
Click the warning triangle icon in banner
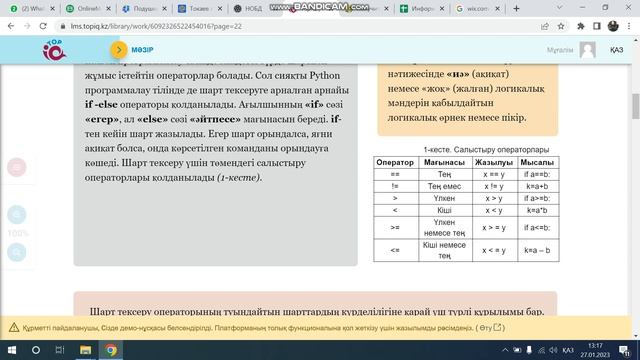(x=14, y=327)
